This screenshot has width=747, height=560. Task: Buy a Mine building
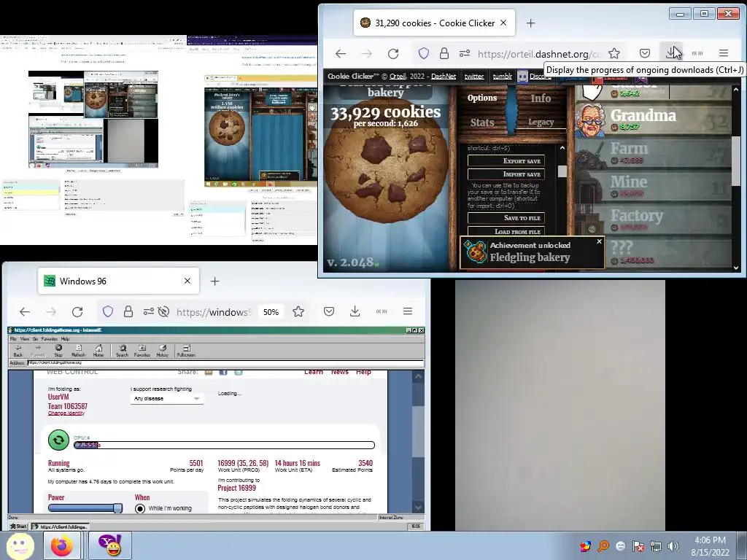(x=653, y=186)
